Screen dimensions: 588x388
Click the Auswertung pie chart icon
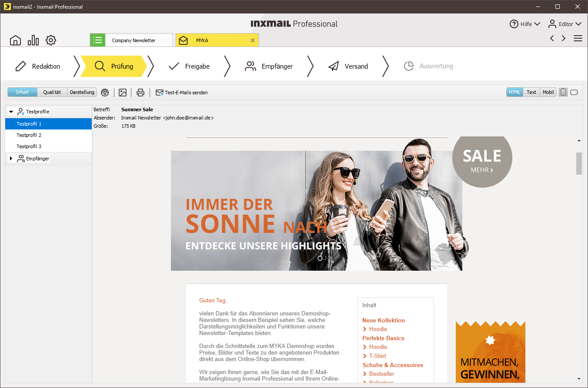409,66
